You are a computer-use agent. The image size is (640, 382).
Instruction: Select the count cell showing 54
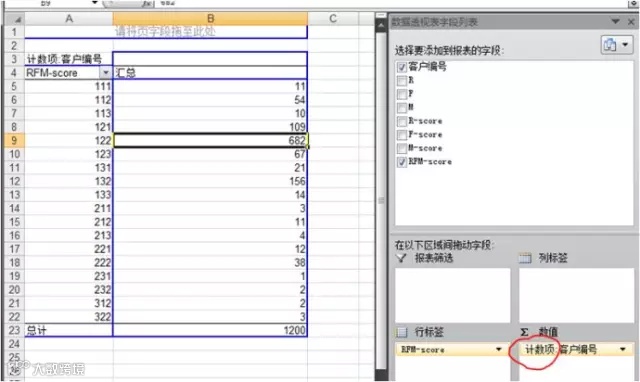(x=210, y=100)
